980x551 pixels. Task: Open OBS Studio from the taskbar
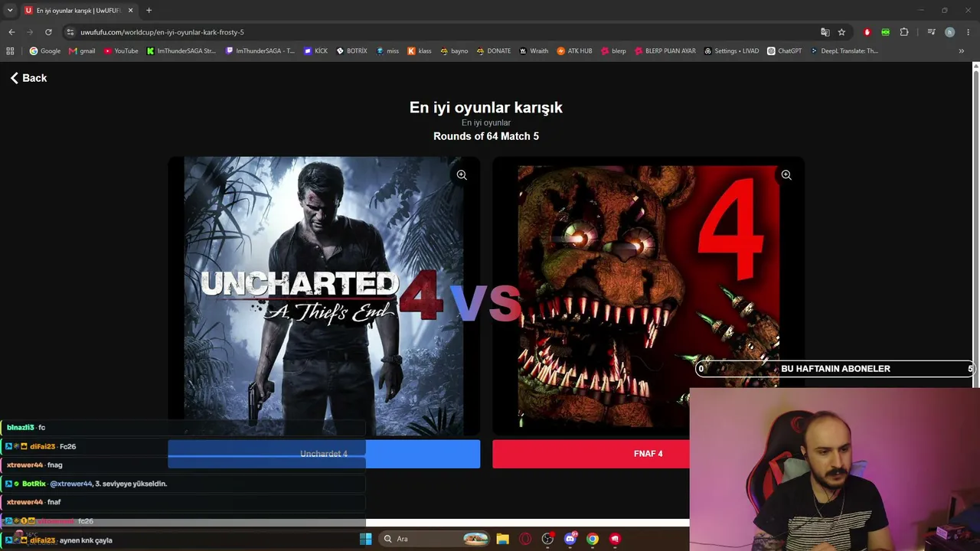pos(547,539)
